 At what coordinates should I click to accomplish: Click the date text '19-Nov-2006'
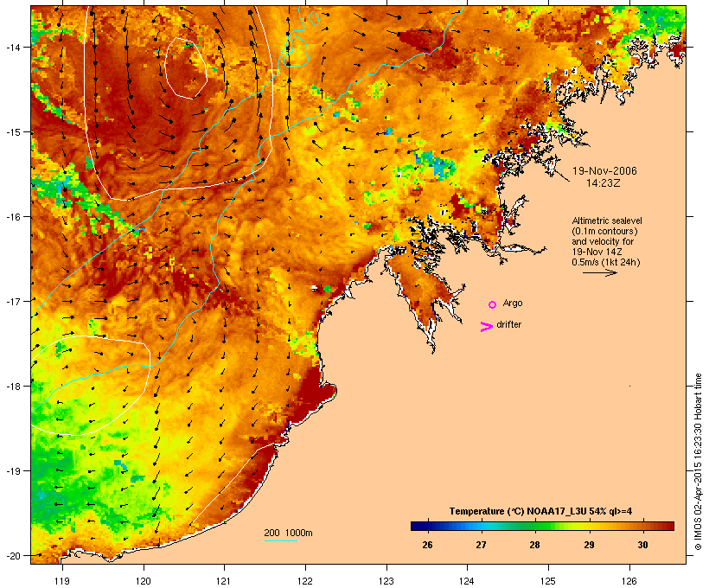[604, 171]
